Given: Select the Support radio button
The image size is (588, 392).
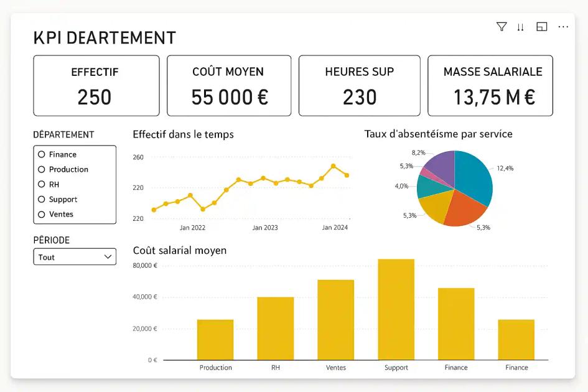Looking at the screenshot, I should tap(40, 199).
